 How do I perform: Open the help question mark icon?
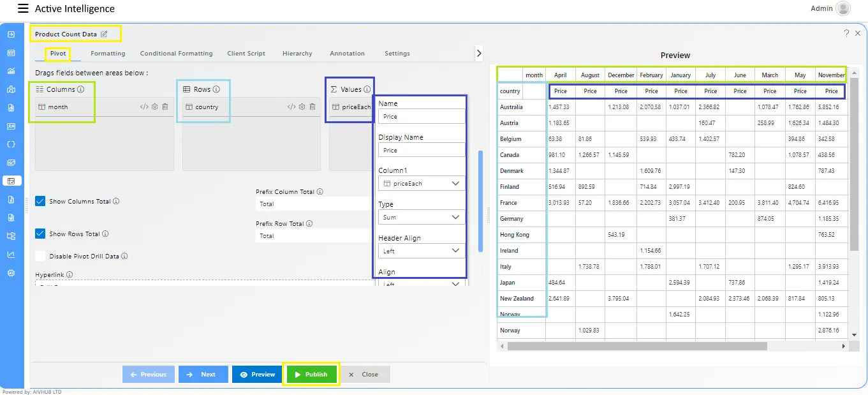click(846, 33)
